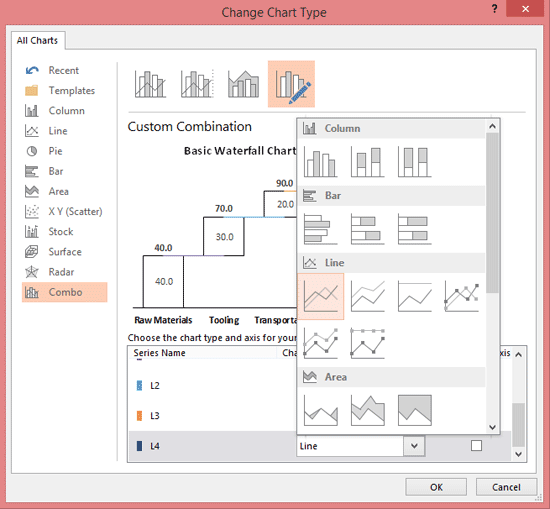
Task: Click chart type dropdown scrollbar thumb
Action: click(x=492, y=212)
